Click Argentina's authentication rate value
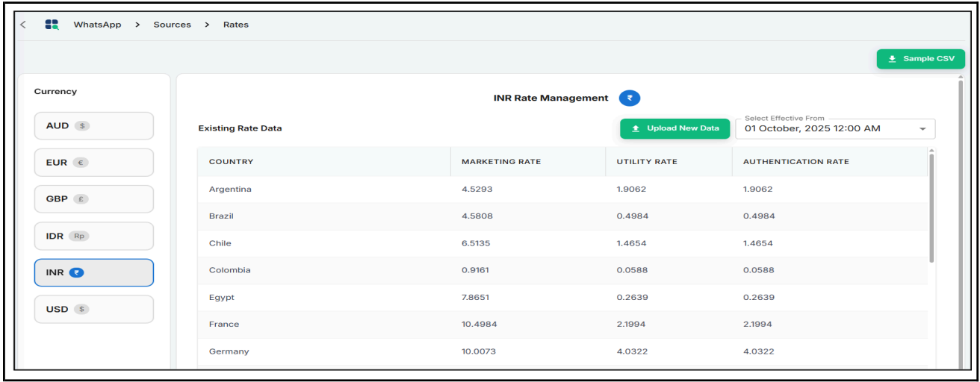The image size is (980, 382). click(x=758, y=190)
